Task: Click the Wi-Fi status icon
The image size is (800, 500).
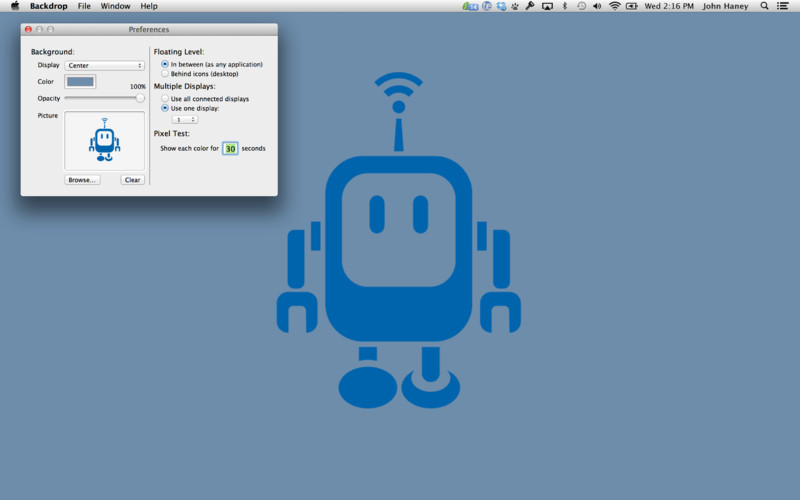Action: pyautogui.click(x=613, y=6)
